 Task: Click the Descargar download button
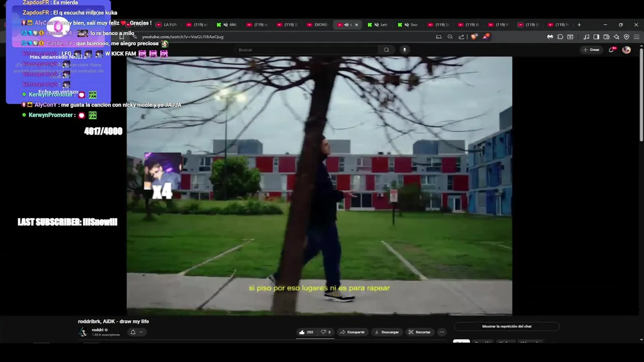(x=387, y=332)
